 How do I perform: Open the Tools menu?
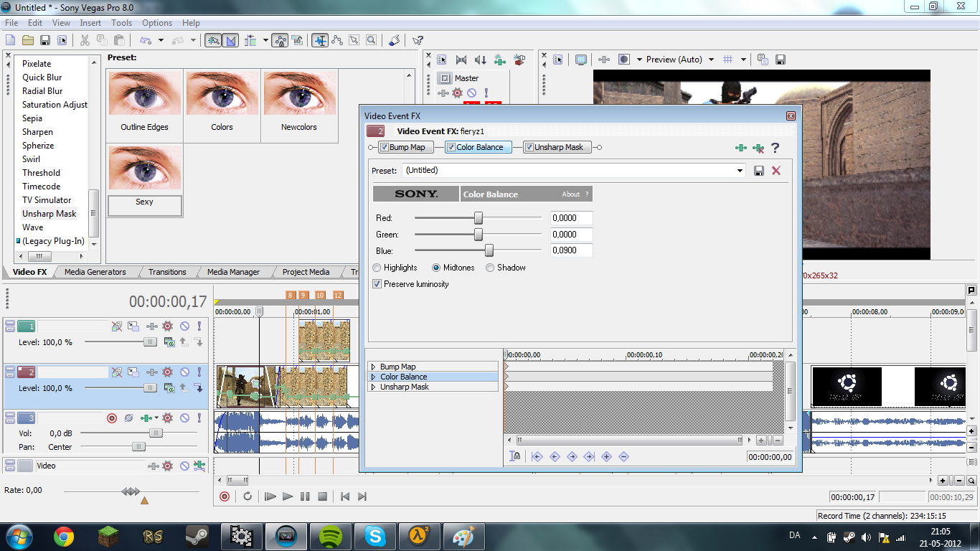(121, 23)
